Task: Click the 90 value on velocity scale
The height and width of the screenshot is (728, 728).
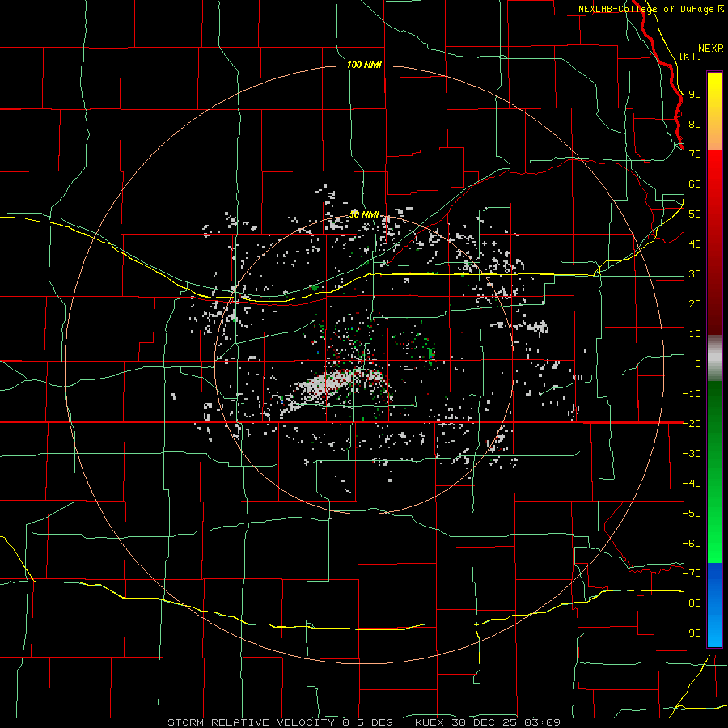Action: (x=695, y=95)
